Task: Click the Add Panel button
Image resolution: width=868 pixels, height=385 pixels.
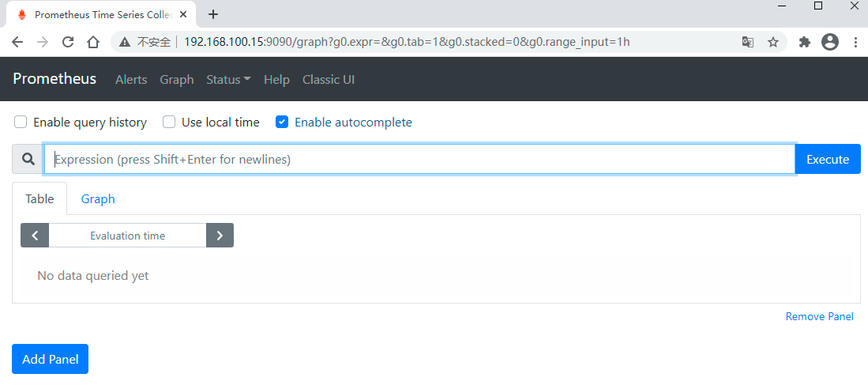Action: (x=51, y=359)
